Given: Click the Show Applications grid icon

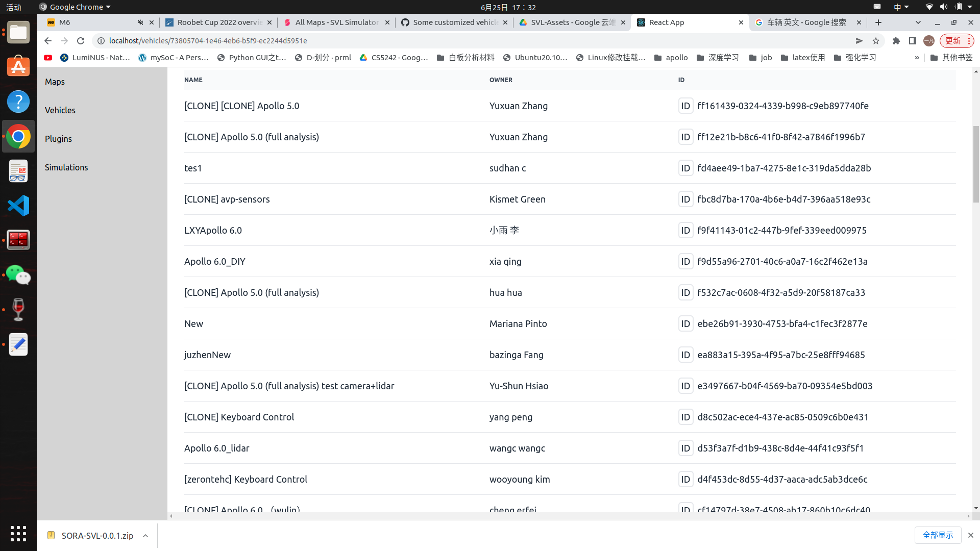Looking at the screenshot, I should coord(18,534).
